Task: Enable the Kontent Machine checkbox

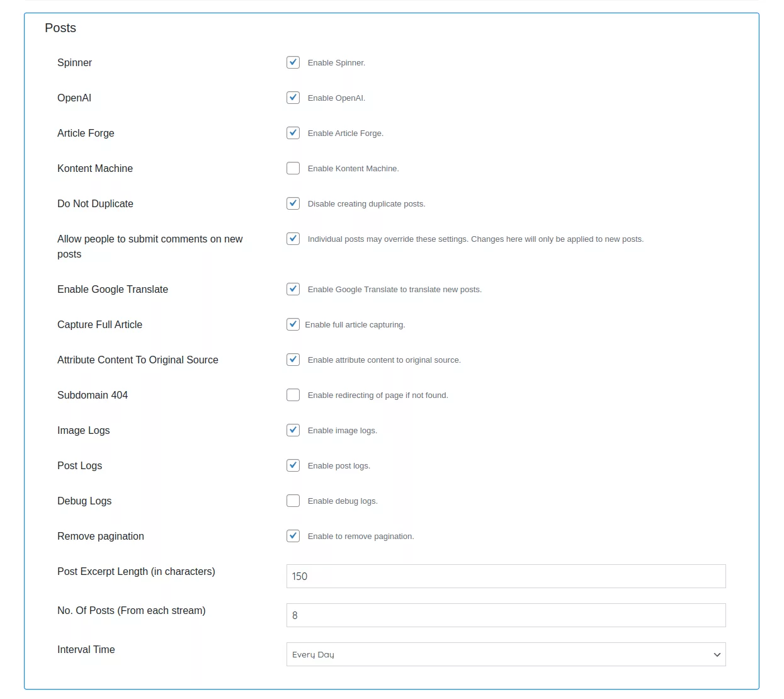Action: [293, 168]
